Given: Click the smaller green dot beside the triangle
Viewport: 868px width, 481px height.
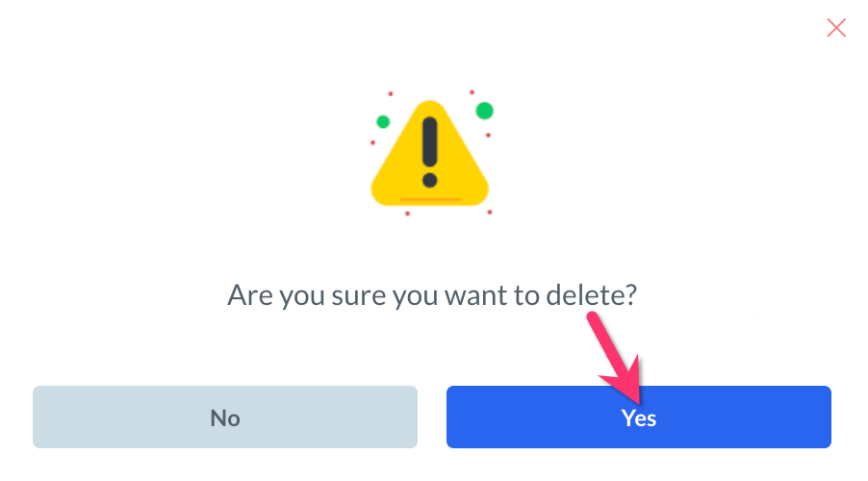Looking at the screenshot, I should [383, 121].
